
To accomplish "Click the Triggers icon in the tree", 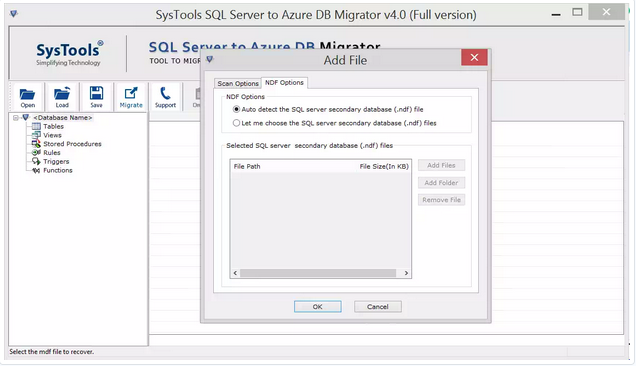I will (x=36, y=161).
